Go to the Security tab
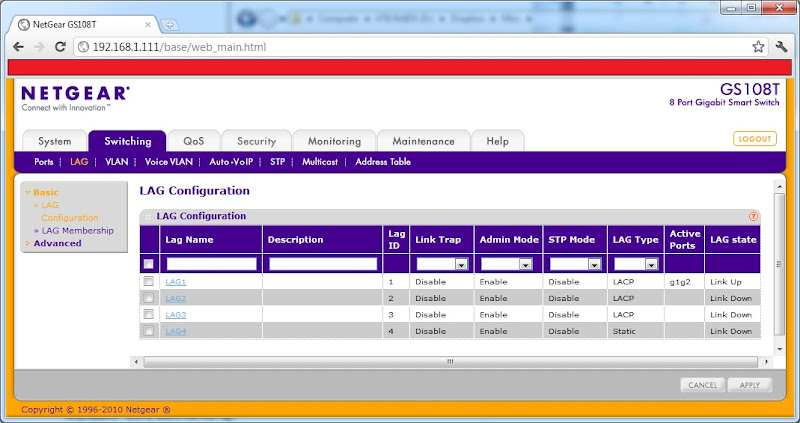Image resolution: width=800 pixels, height=423 pixels. coord(257,141)
